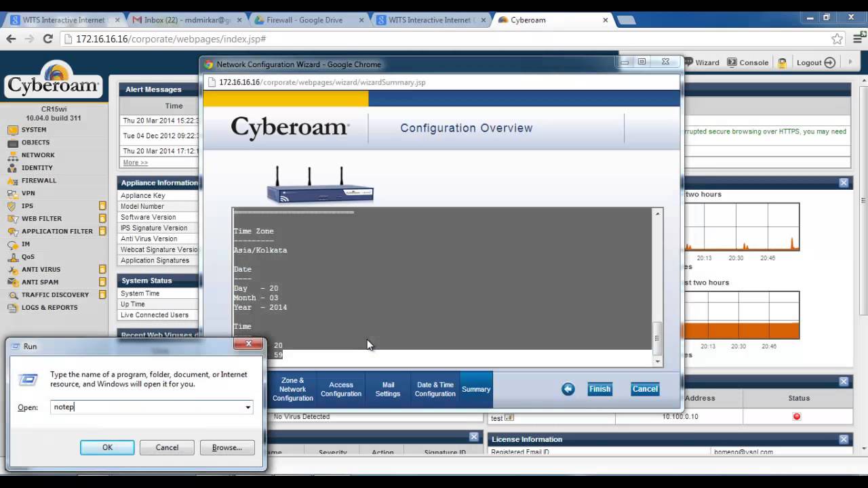Click the OBJECTS sidebar icon
Image resolution: width=868 pixels, height=488 pixels.
coord(12,143)
